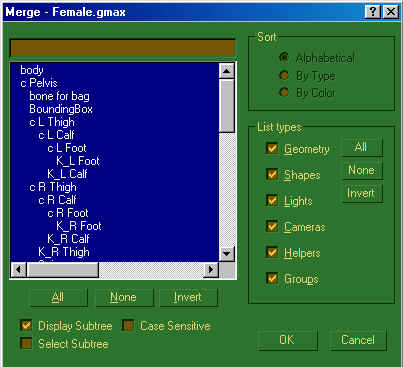Select the bone for bag item
This screenshot has height=367, width=403.
[x=59, y=96]
